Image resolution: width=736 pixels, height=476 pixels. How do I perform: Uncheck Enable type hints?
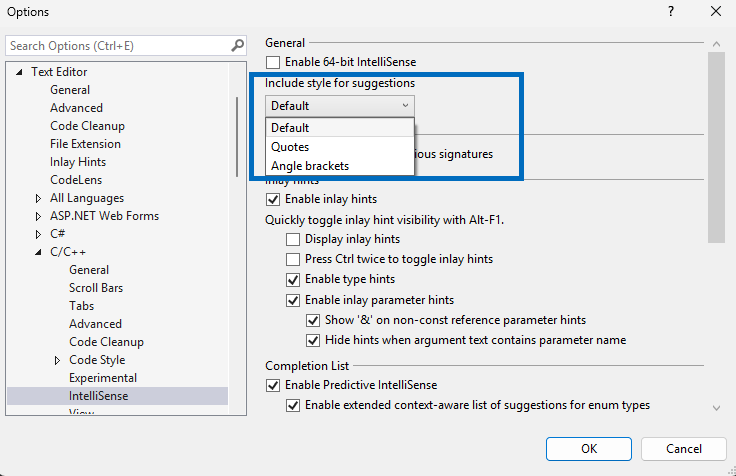pos(293,279)
